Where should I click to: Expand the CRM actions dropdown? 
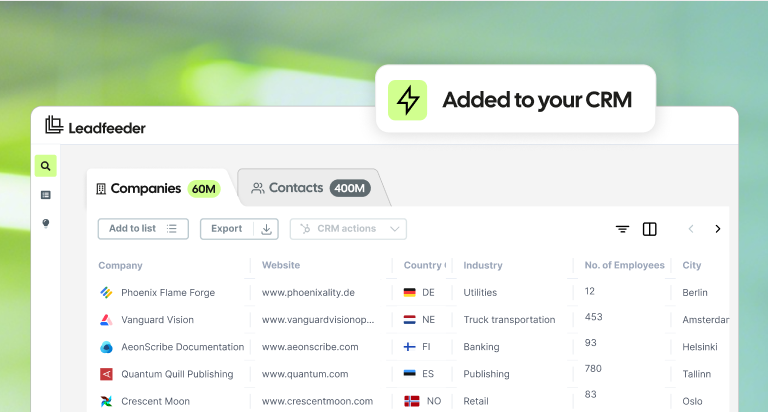click(348, 229)
